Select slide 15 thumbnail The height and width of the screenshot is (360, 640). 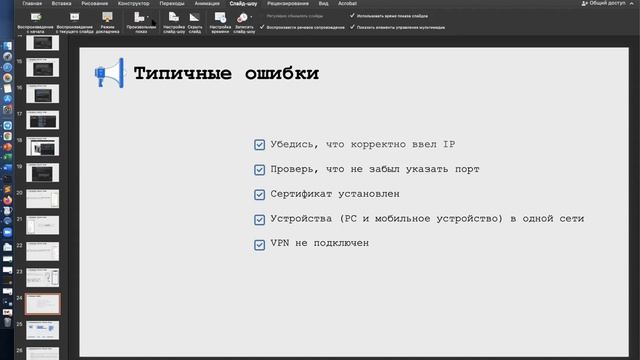coord(42,68)
